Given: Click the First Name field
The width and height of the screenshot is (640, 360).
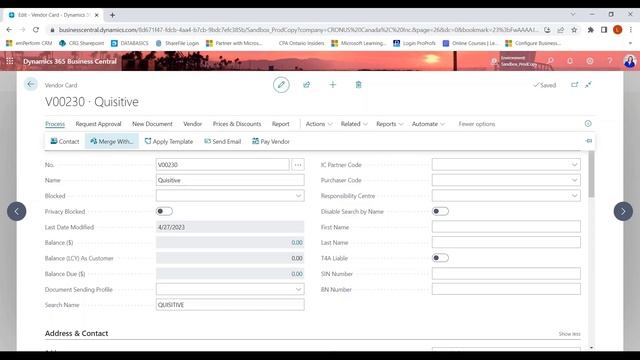Looking at the screenshot, I should pos(506,227).
